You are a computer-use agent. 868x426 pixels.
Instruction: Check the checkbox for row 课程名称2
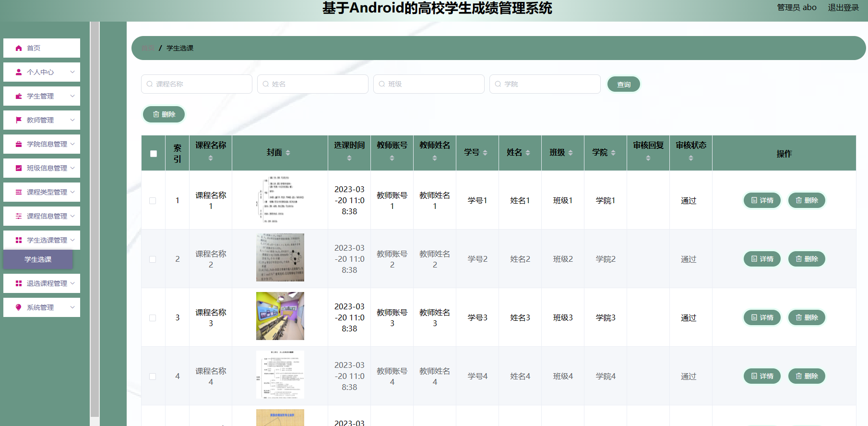[153, 259]
